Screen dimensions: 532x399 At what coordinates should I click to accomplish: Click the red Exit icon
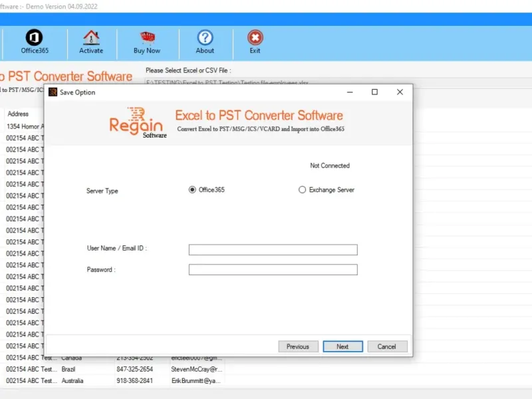255,37
